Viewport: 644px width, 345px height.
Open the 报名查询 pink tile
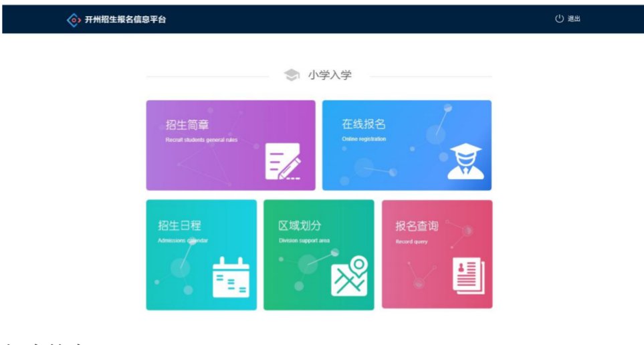(437, 254)
